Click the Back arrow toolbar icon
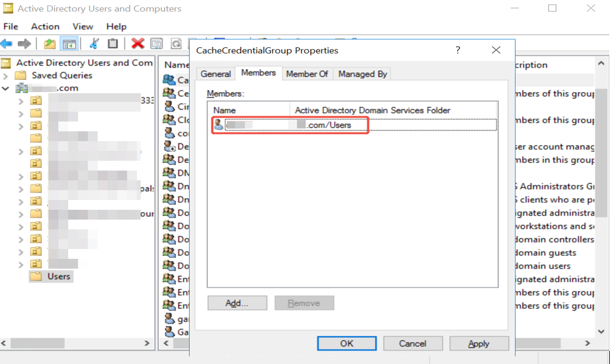This screenshot has width=612, height=364. [7, 44]
